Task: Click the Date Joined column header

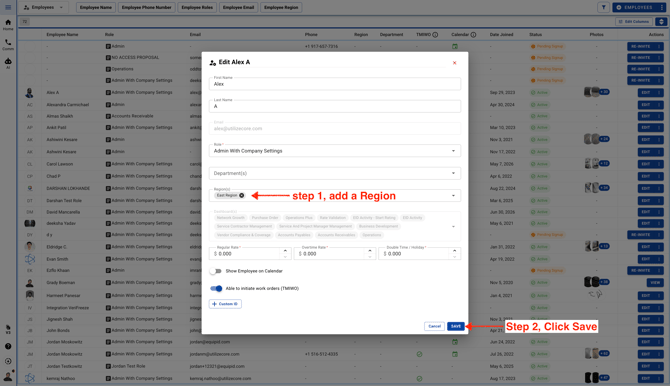Action: tap(501, 35)
